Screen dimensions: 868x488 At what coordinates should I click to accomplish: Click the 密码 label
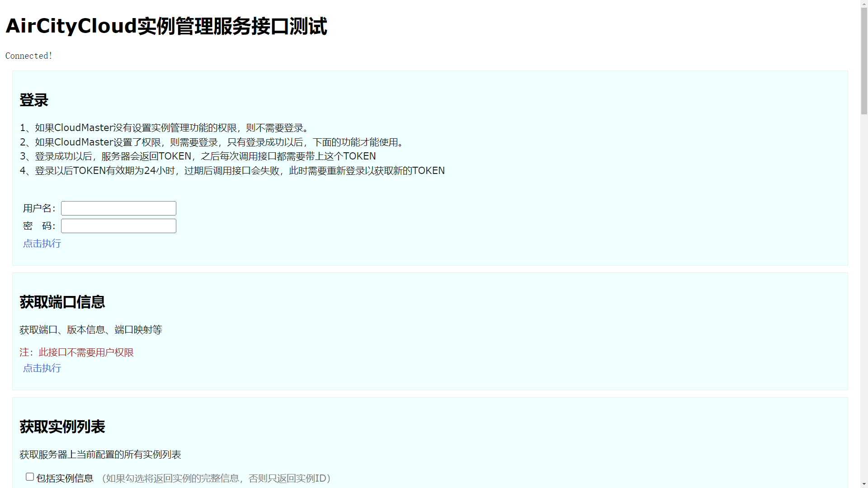[x=39, y=226]
